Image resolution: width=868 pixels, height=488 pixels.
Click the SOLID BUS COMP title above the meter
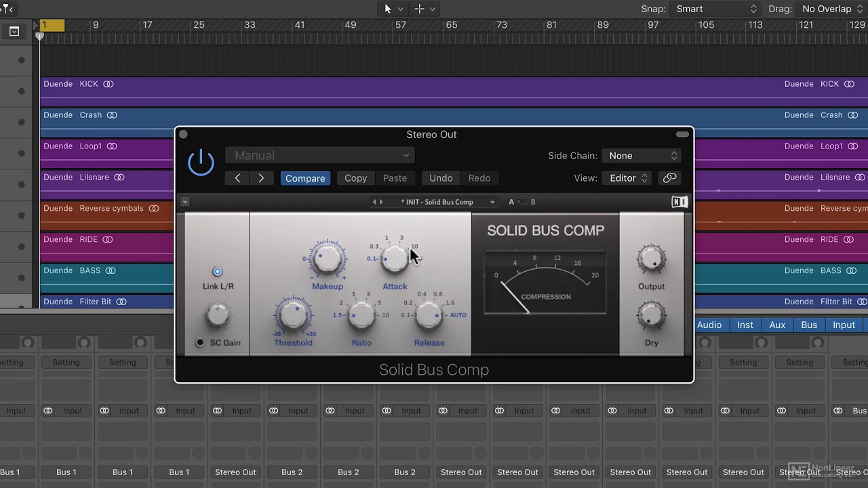coord(545,230)
